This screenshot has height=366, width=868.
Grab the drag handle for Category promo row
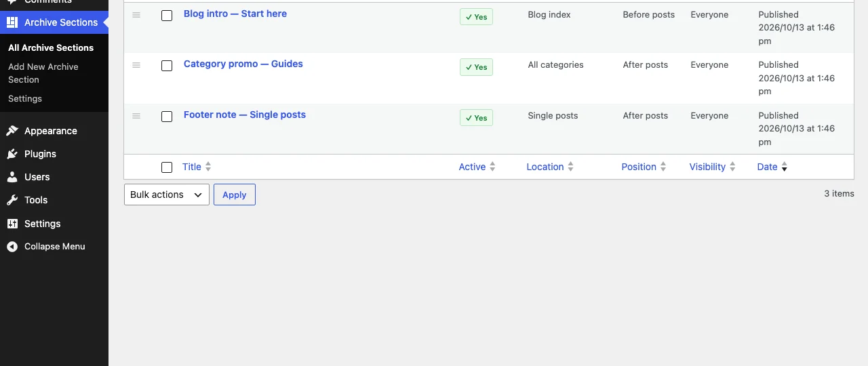tap(136, 65)
